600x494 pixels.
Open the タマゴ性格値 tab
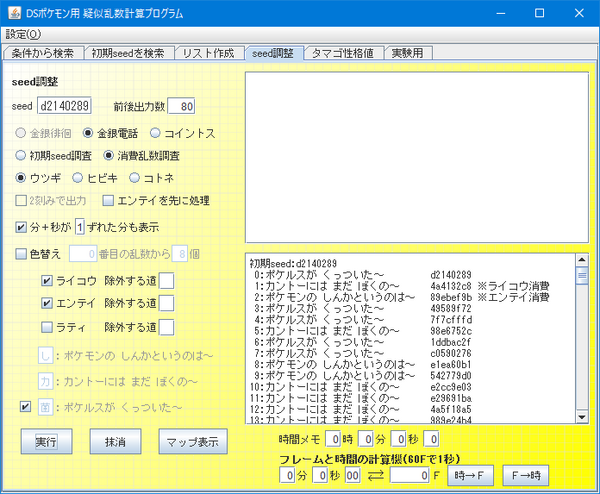click(343, 53)
